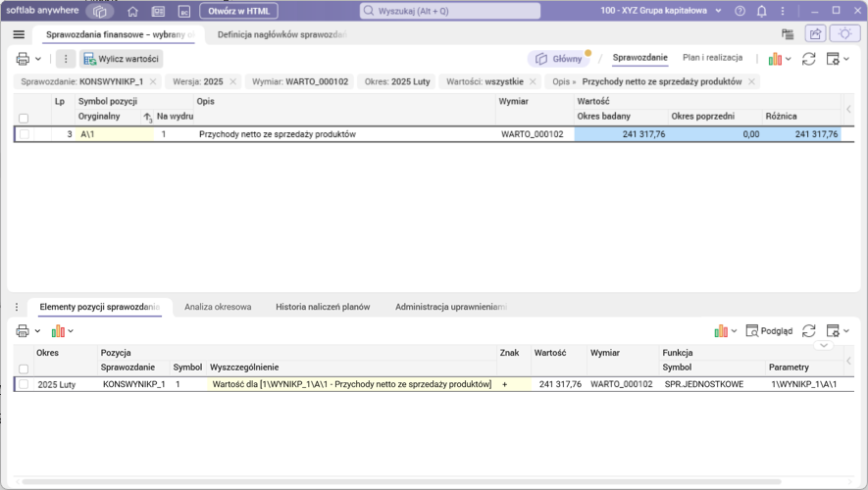Open the news panel icon in title bar
Screen dimensions: 868x490
coord(158,11)
